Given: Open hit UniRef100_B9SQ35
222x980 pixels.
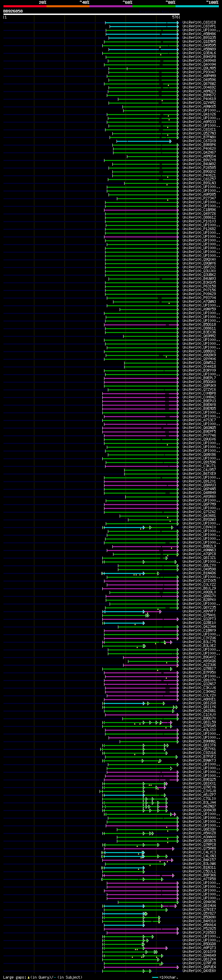Looking at the screenshot, I should pos(199,38).
